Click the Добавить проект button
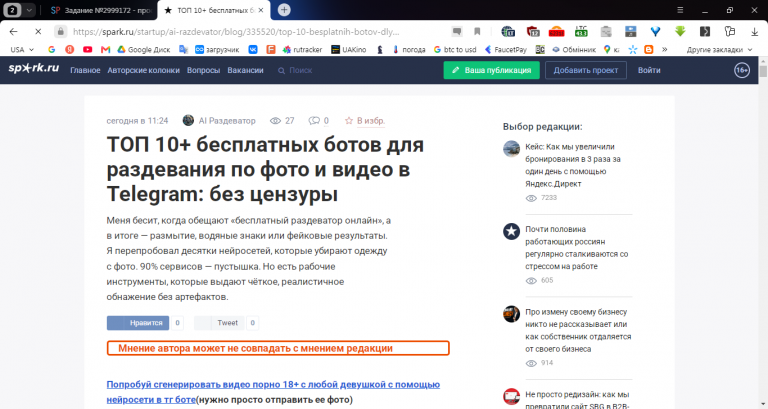Viewport: 768px width, 409px height. (586, 70)
